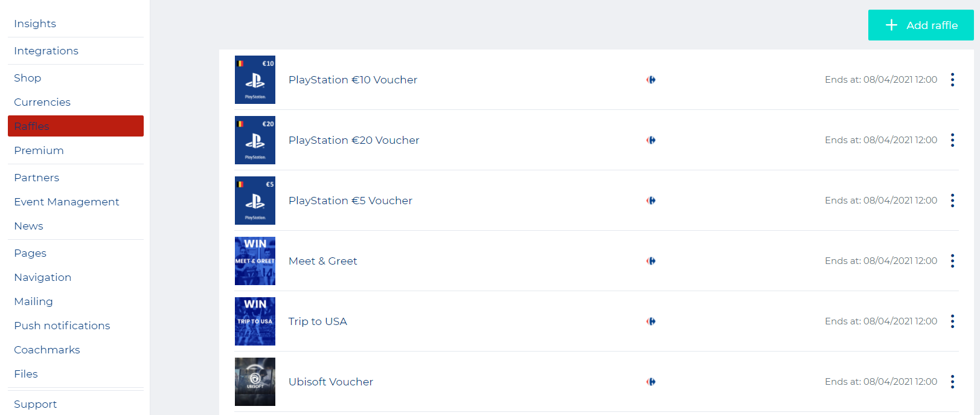Click the Carrefour logo on Trip to USA row

pos(651,321)
